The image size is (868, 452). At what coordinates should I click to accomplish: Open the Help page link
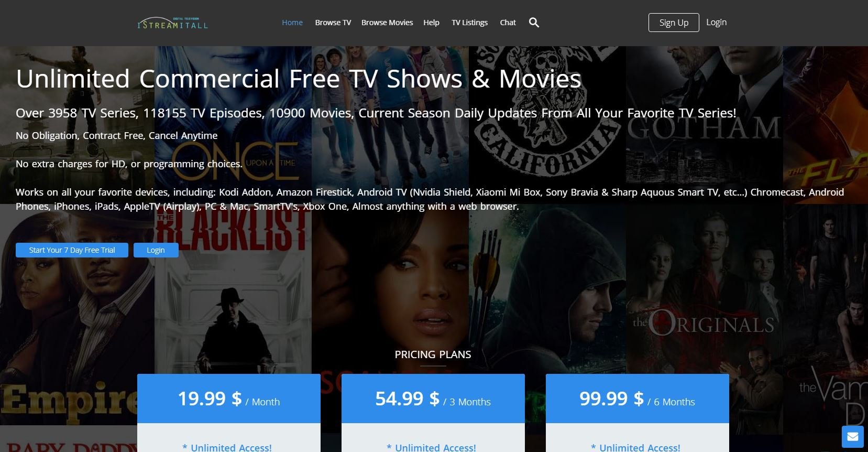(x=431, y=23)
